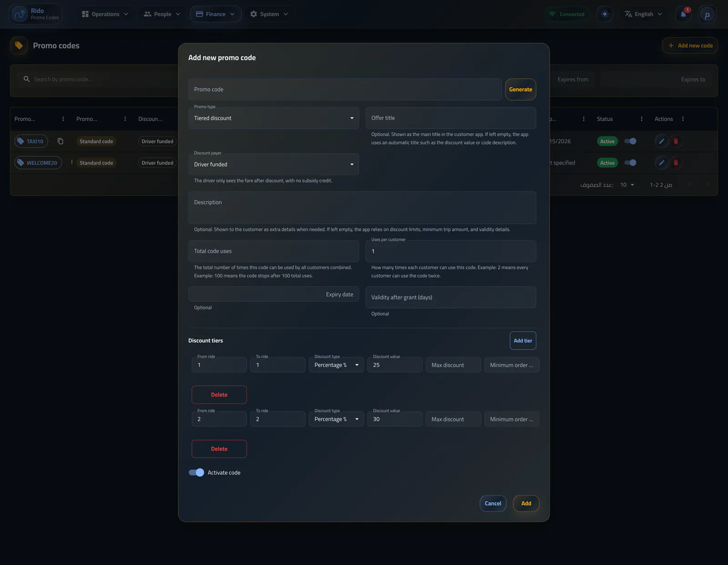
Task: Edit the TAXI10 promo code row
Action: pos(662,141)
